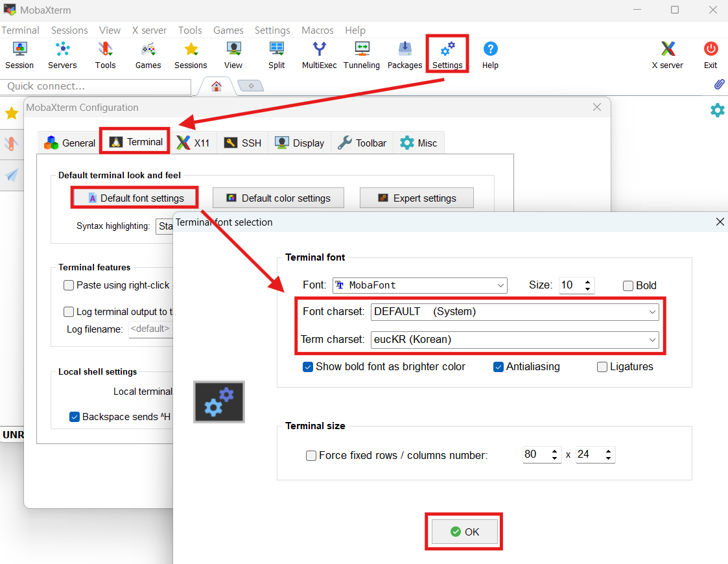Screen dimensions: 728x564
Task: Click Default font settings button
Action: pyautogui.click(x=135, y=198)
